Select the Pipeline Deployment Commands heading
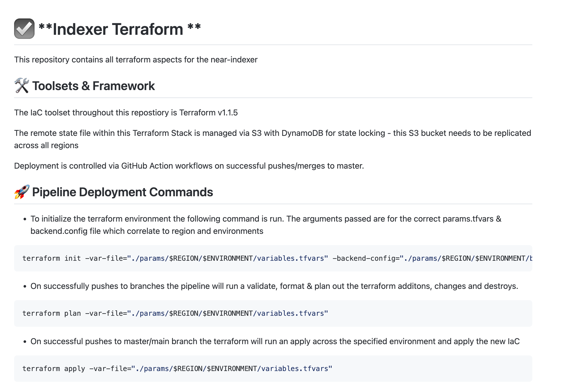The height and width of the screenshot is (392, 572). tap(122, 192)
